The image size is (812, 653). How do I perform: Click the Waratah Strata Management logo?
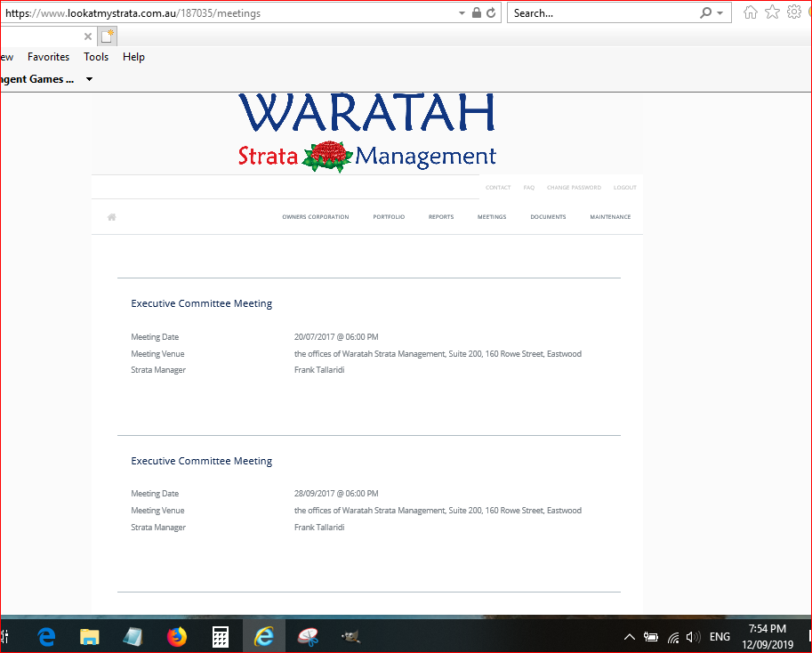[367, 132]
